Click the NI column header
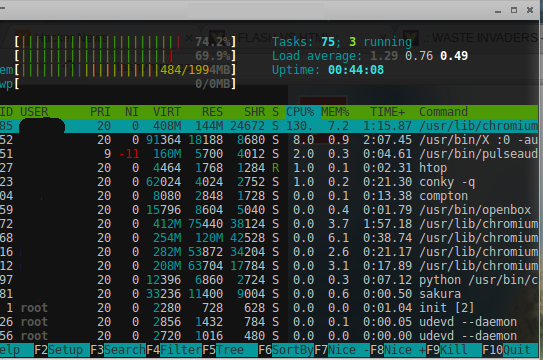 (x=132, y=112)
